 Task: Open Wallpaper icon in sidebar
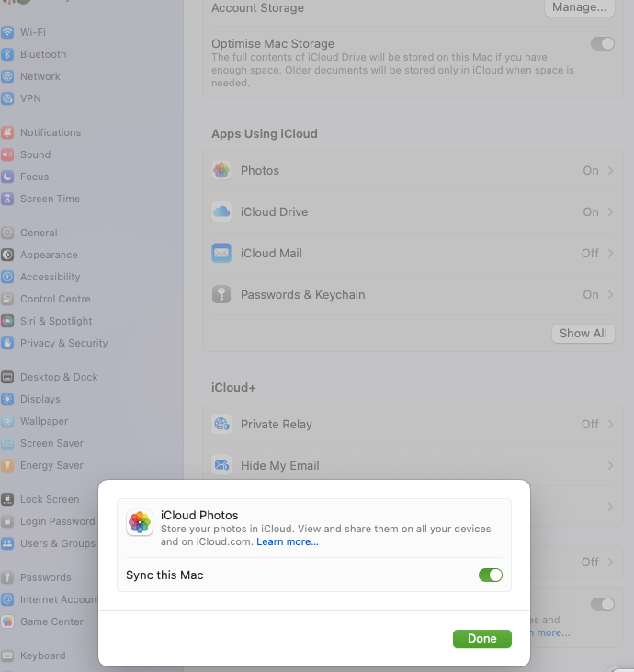click(x=7, y=421)
